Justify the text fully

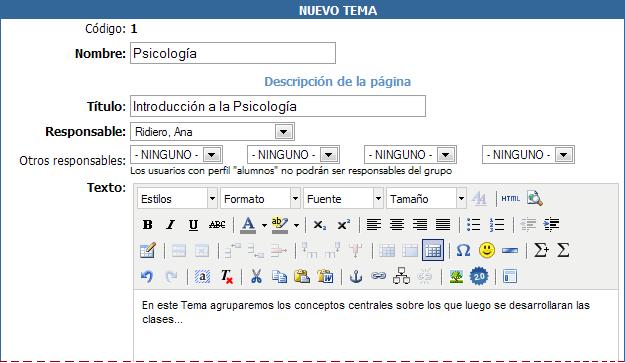[443, 225]
